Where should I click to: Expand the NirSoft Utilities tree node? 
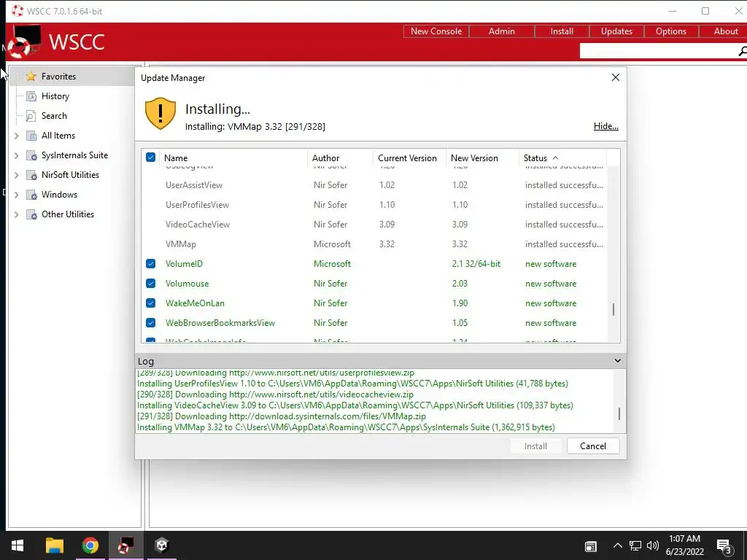point(17,175)
